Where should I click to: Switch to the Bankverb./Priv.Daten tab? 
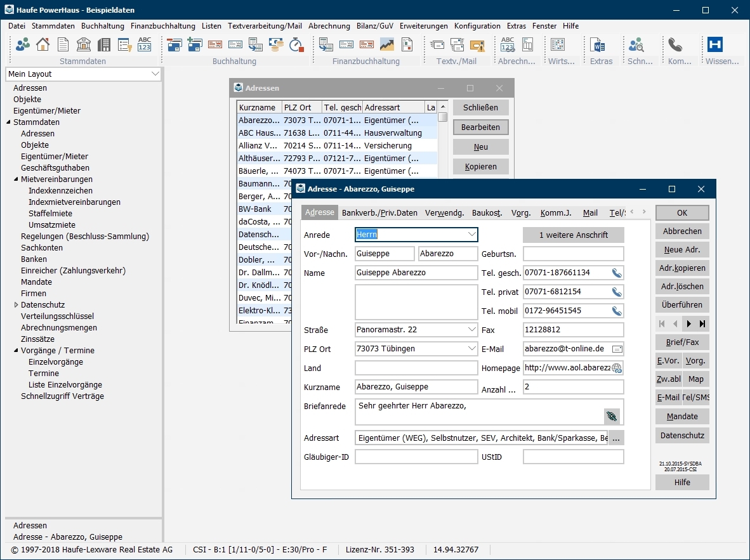(x=379, y=213)
